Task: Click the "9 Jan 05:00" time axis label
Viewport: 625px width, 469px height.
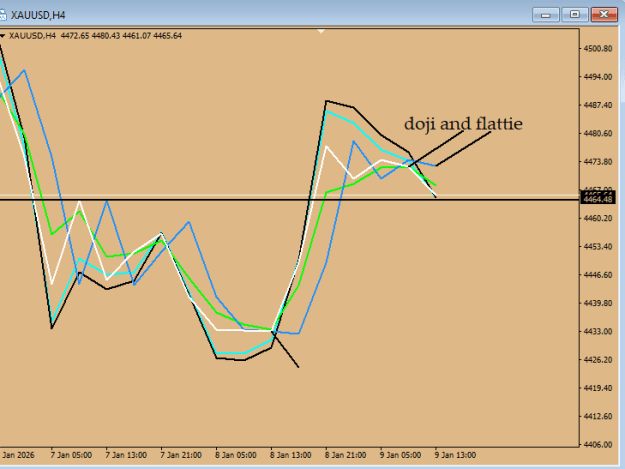Action: pyautogui.click(x=400, y=455)
